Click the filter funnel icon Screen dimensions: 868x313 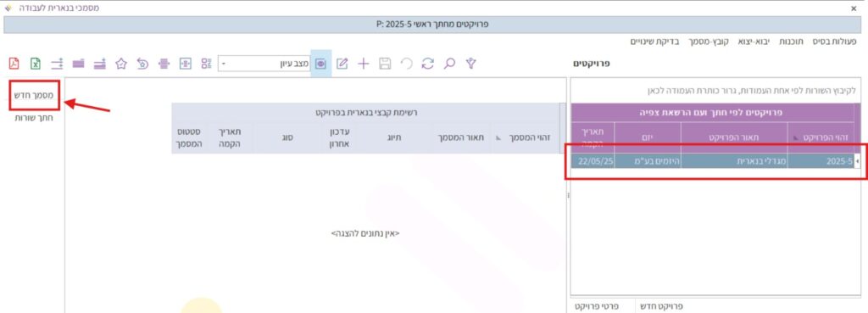[470, 64]
